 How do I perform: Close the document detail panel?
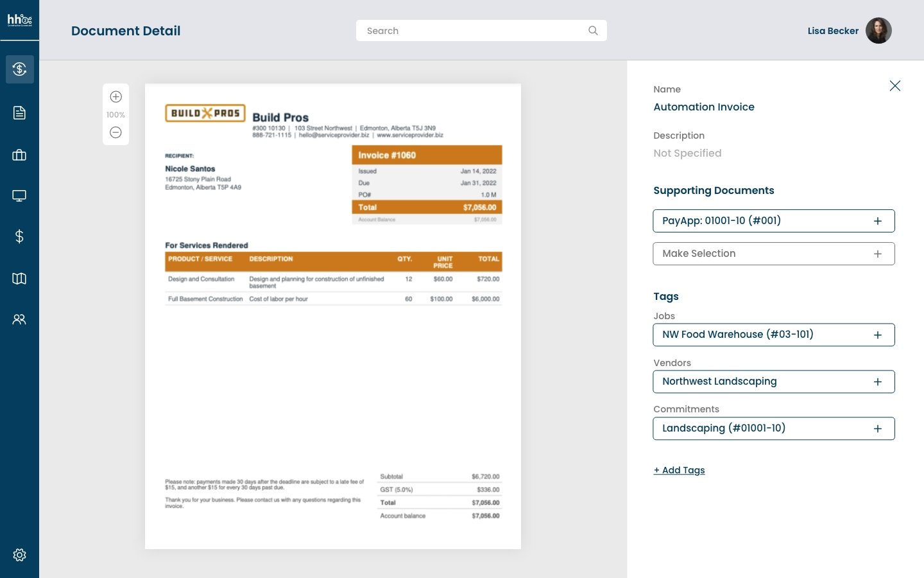tap(894, 86)
